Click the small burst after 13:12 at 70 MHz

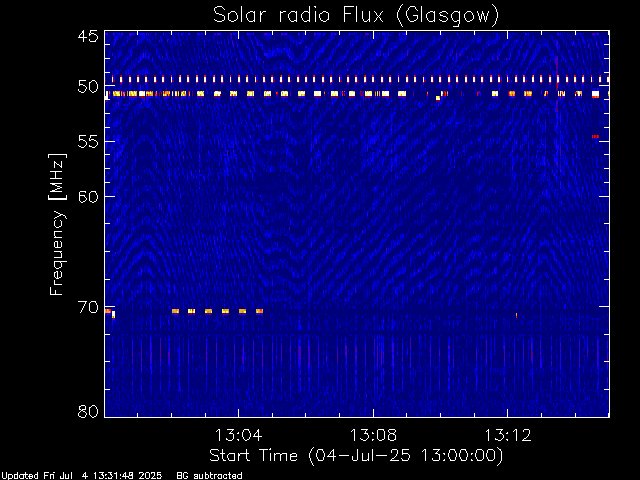click(516, 315)
